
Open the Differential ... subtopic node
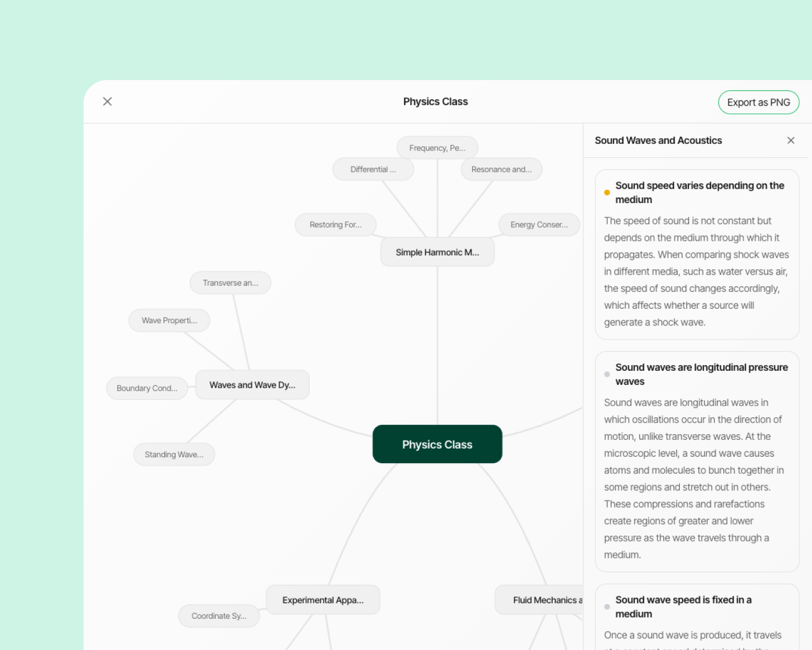pos(373,169)
